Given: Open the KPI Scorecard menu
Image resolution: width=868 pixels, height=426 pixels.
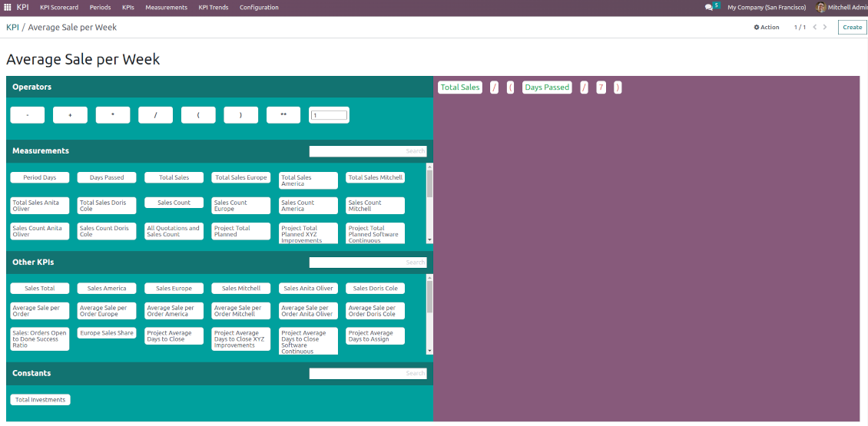Looking at the screenshot, I should [59, 7].
